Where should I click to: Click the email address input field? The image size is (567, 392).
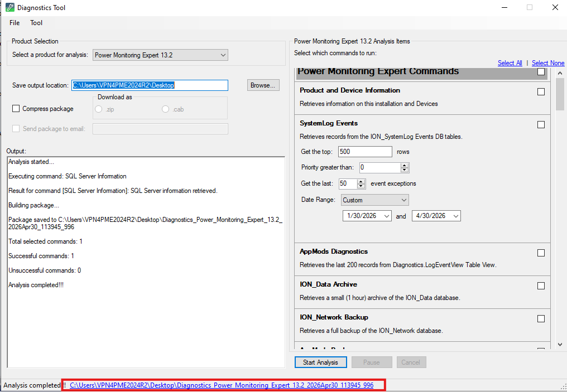pyautogui.click(x=160, y=129)
